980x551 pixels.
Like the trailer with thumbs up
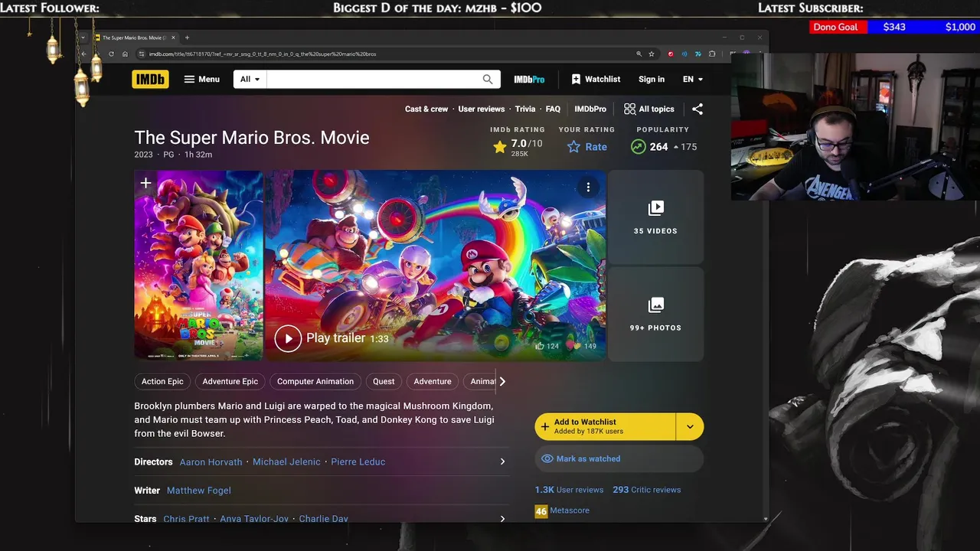[547, 346]
